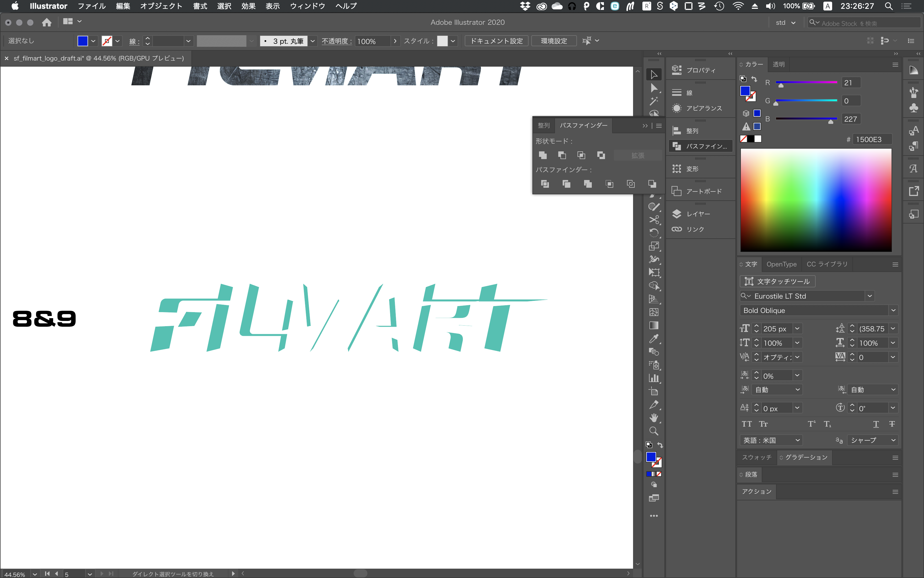This screenshot has width=924, height=578.
Task: Select the Hand tool
Action: 654,418
